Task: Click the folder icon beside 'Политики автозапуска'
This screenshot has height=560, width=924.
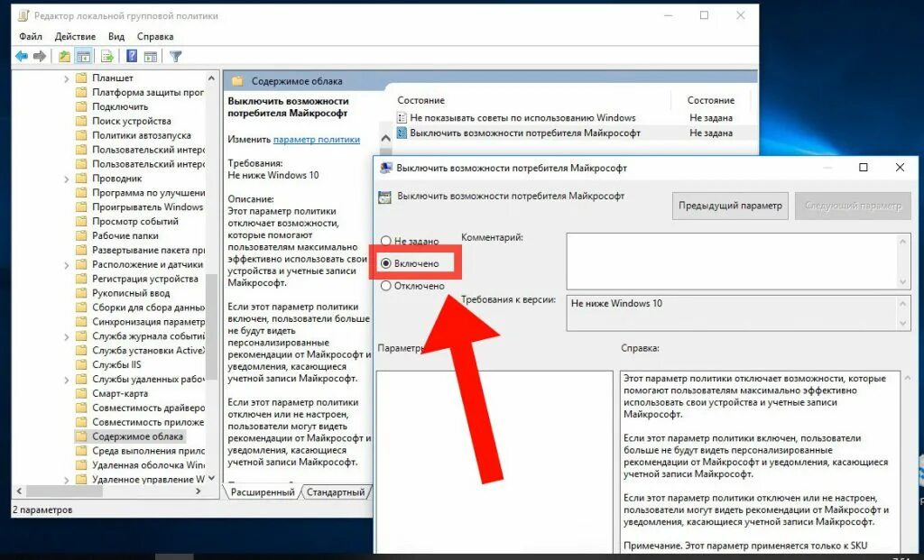Action: point(81,135)
